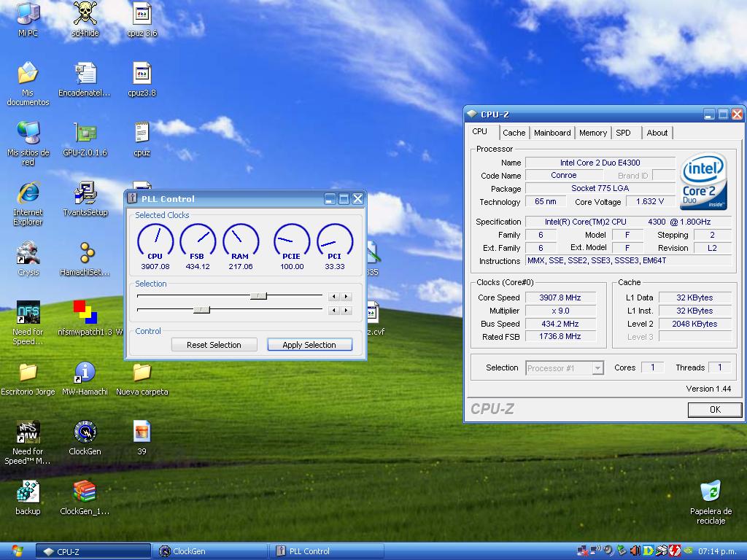The image size is (747, 560).
Task: Open Windows Start button
Action: coord(17,551)
